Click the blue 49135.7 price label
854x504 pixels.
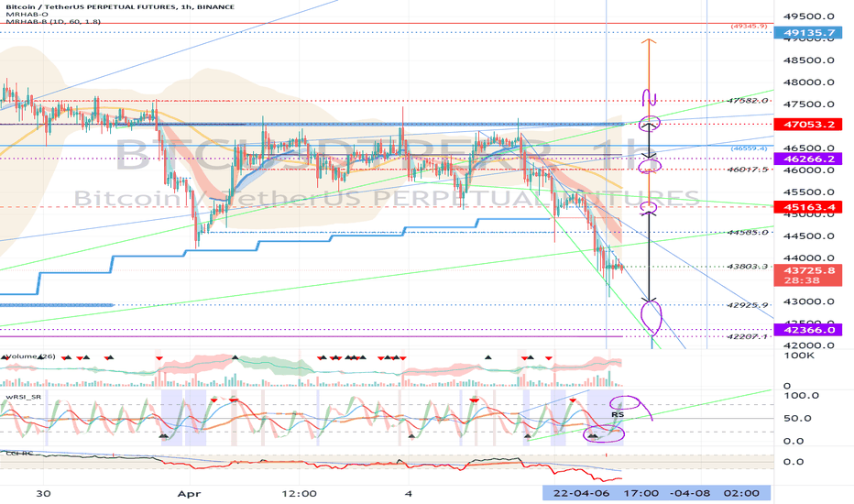pos(808,33)
